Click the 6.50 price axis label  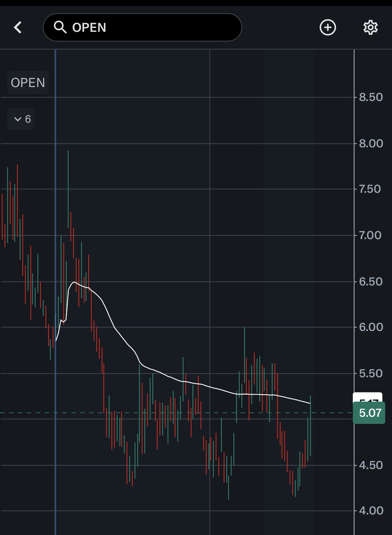pos(371,281)
